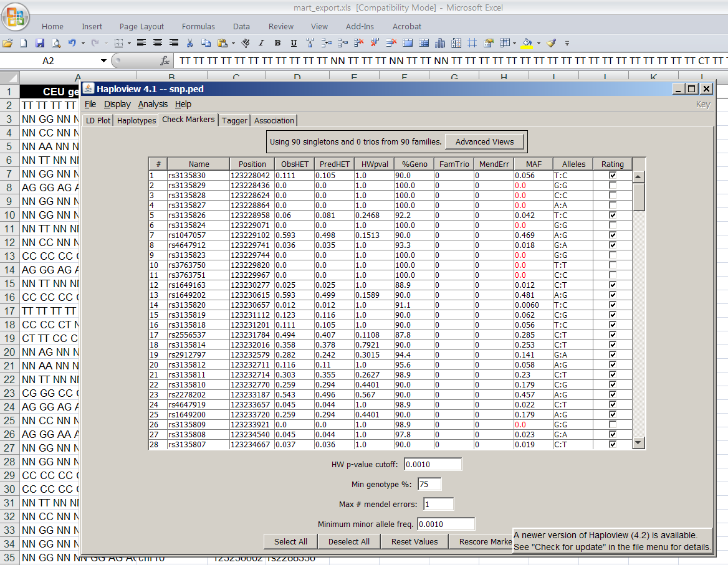Click the Minimum minor allele freq. field
This screenshot has height=565, width=728.
[x=446, y=524]
